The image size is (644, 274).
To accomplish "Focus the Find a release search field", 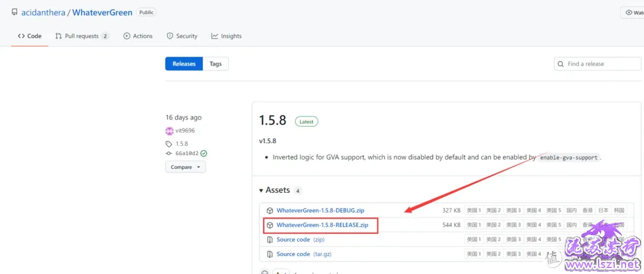I will coord(597,64).
